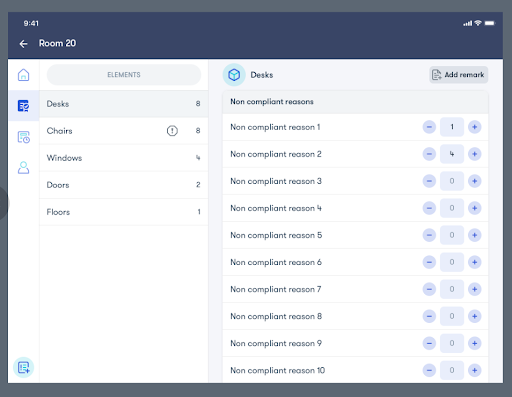Click the count field of reason 3
Image resolution: width=512 pixels, height=397 pixels.
pyautogui.click(x=452, y=181)
